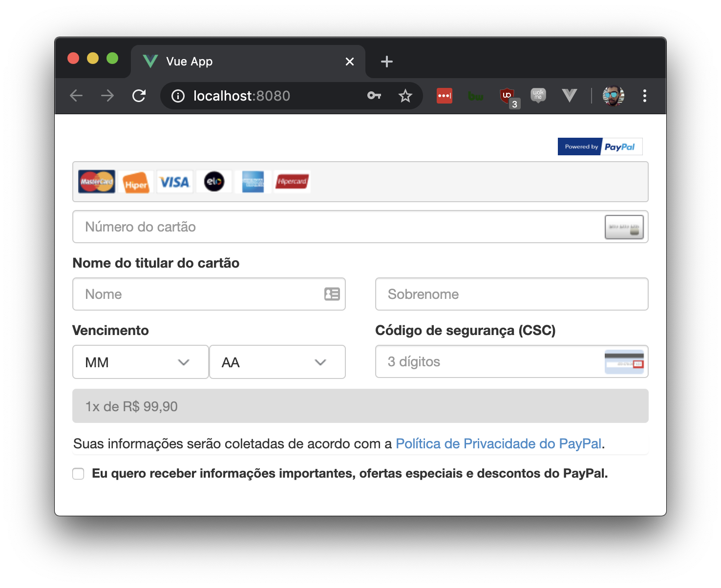
Task: Focus the Sobrenome input field
Action: (512, 294)
